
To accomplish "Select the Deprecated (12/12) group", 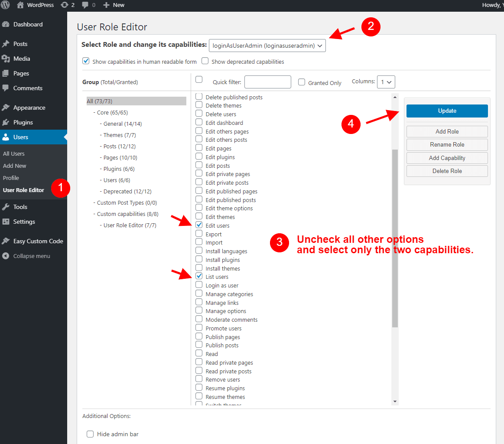I will (127, 191).
